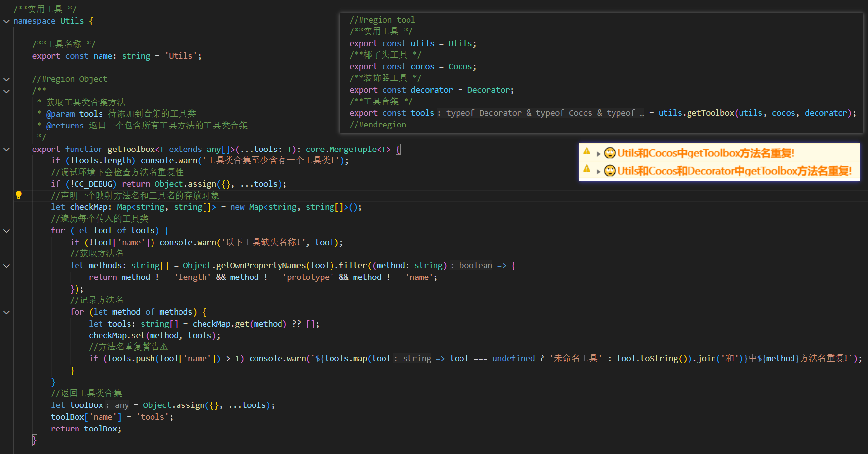868x454 pixels.
Task: Click 'cocos' in 'export const cocos'
Action: coord(422,67)
